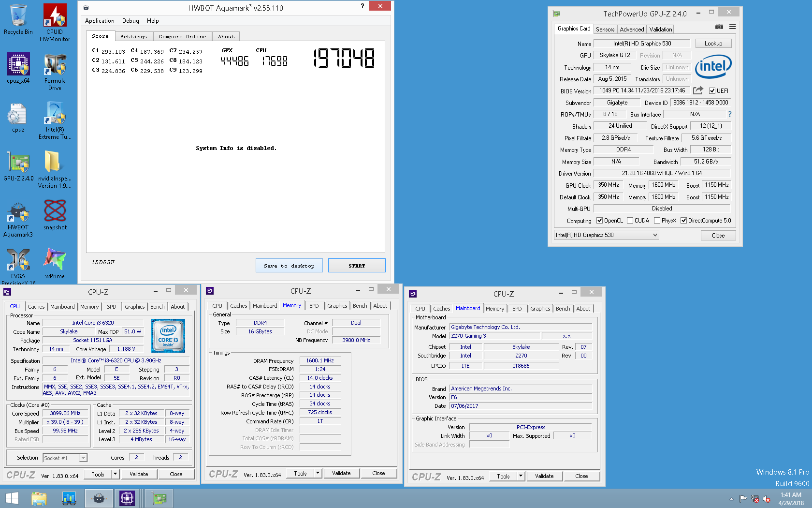Viewport: 812px width, 508px height.
Task: Click the GPU-Z taskbar icon
Action: tap(159, 498)
